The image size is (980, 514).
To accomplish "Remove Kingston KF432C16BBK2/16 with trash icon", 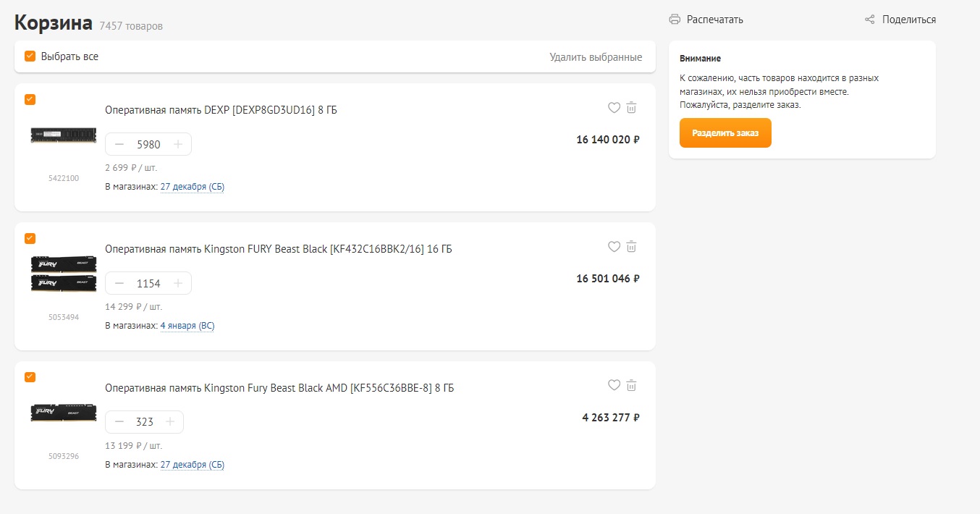I will (631, 247).
